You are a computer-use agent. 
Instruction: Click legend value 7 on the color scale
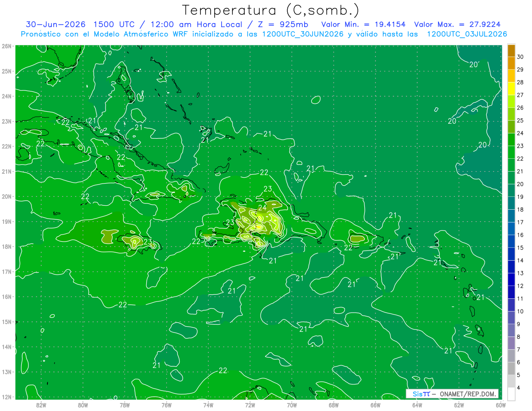(519, 349)
